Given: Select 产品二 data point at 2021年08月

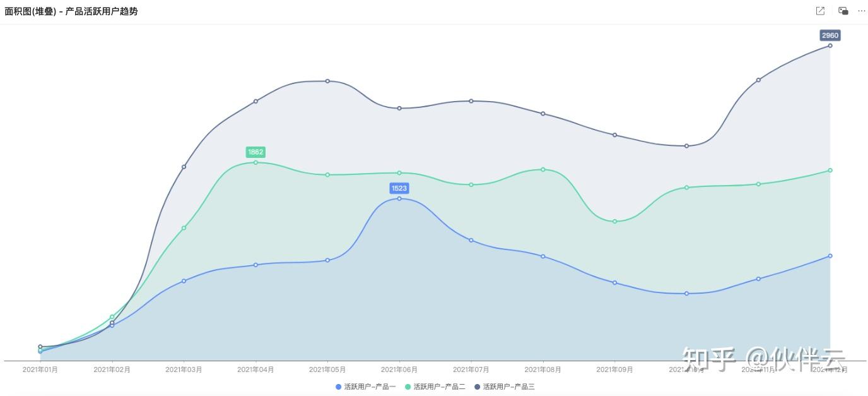Looking at the screenshot, I should point(543,169).
